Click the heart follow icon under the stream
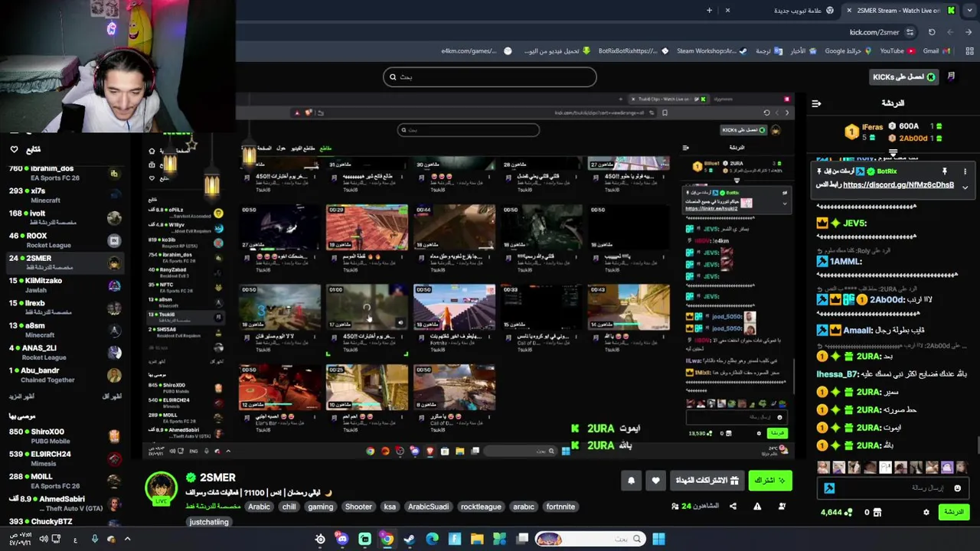The height and width of the screenshot is (551, 980). tap(655, 481)
